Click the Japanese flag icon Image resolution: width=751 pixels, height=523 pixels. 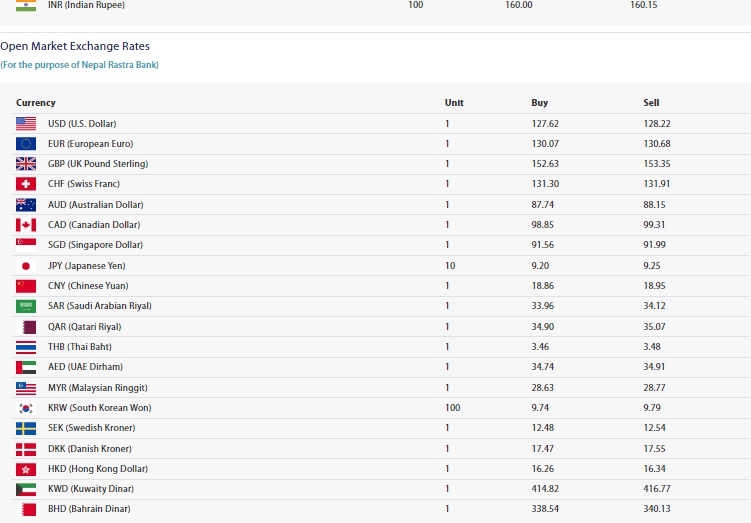pos(26,266)
